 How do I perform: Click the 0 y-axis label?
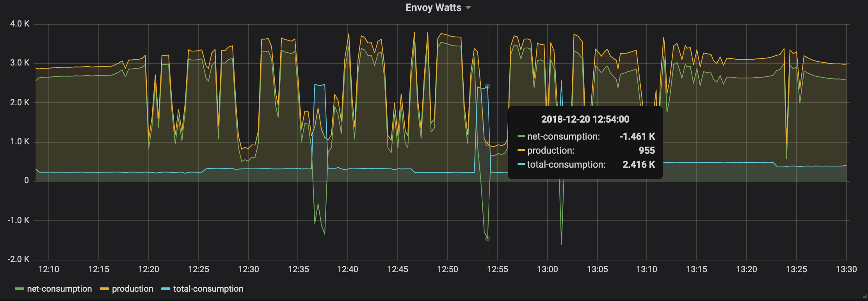pos(27,181)
